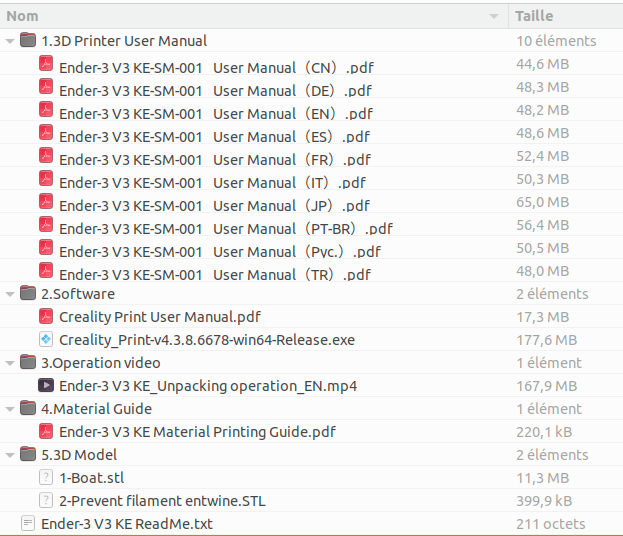Select Ender-3 V3 KE ReadMe.txt name
The height and width of the screenshot is (536, 623).
[127, 524]
